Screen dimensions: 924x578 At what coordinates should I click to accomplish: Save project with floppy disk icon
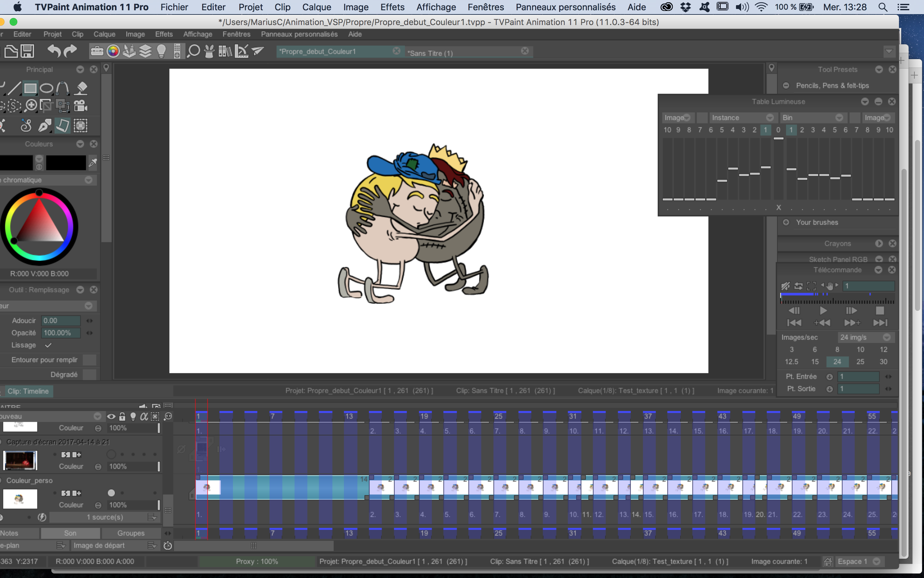pos(28,51)
